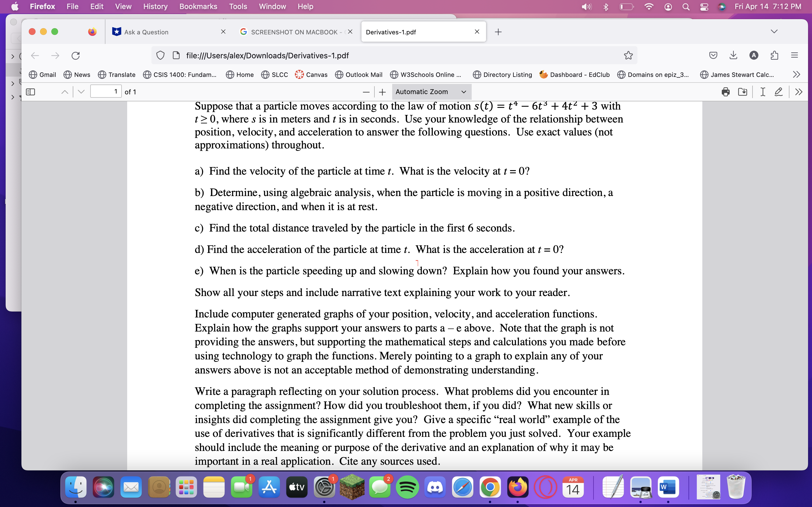Open the History menu
The width and height of the screenshot is (812, 507).
click(x=155, y=6)
